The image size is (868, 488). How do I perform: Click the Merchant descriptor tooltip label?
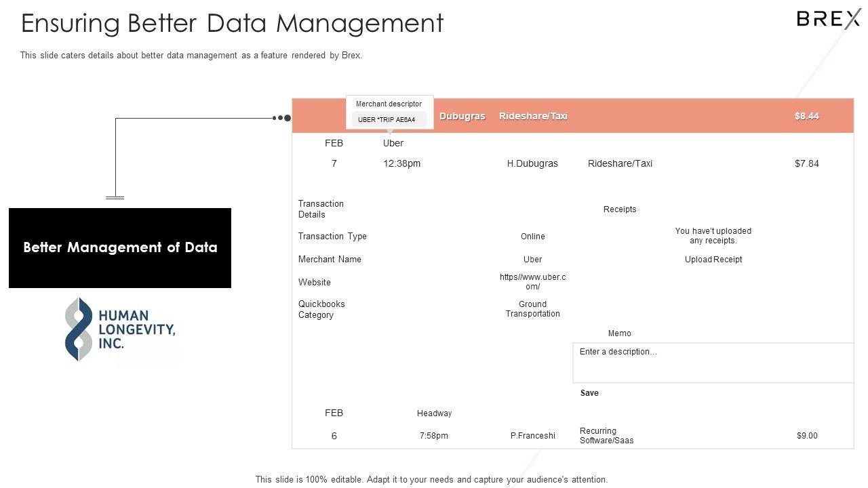pos(389,104)
